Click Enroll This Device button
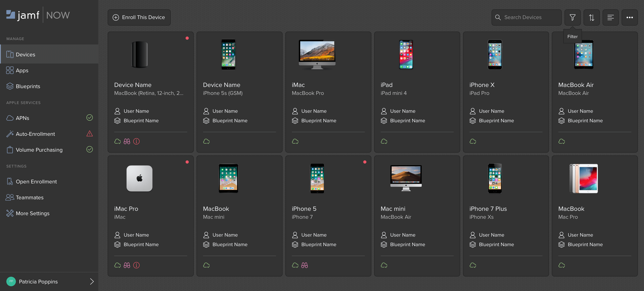644x291 pixels. [x=138, y=17]
